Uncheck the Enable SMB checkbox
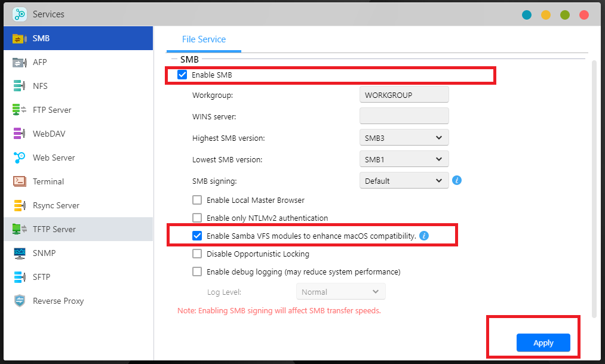 coord(182,75)
